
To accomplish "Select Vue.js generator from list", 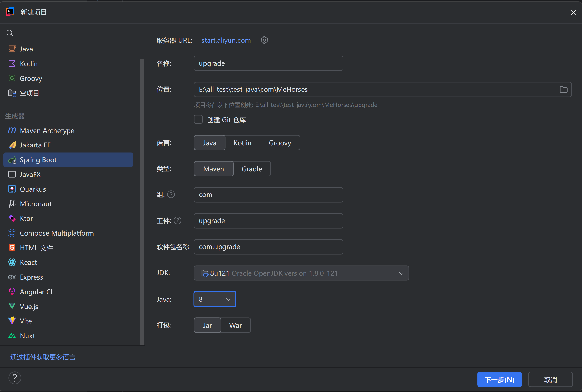I will point(29,307).
